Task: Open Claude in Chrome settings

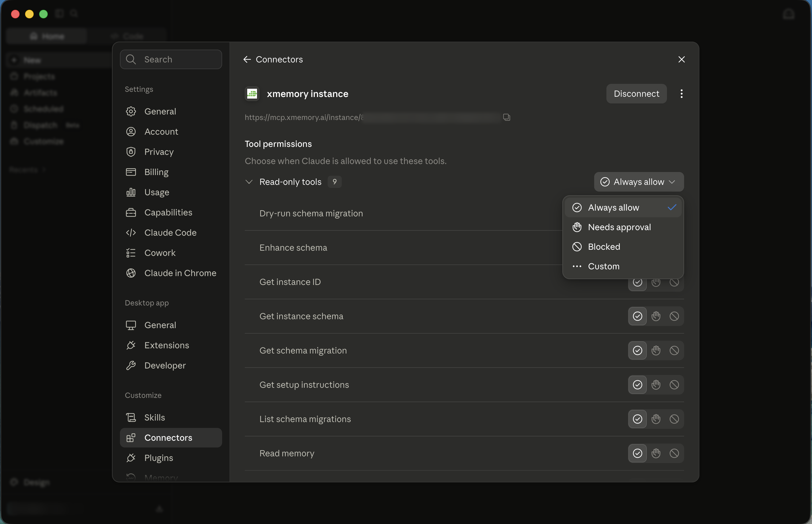Action: [x=171, y=273]
